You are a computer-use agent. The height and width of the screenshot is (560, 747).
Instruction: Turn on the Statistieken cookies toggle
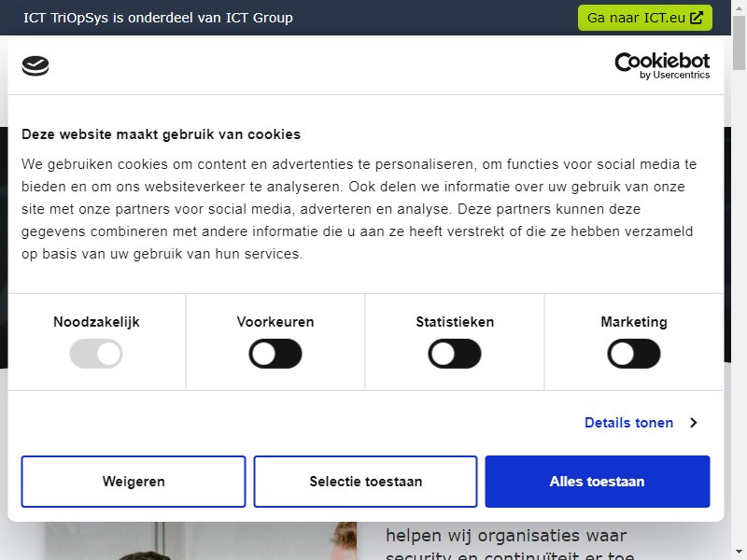click(x=455, y=354)
